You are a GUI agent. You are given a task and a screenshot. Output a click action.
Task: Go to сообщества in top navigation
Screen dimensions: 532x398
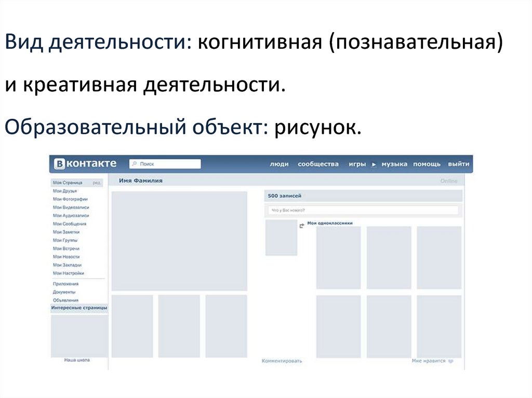click(318, 164)
